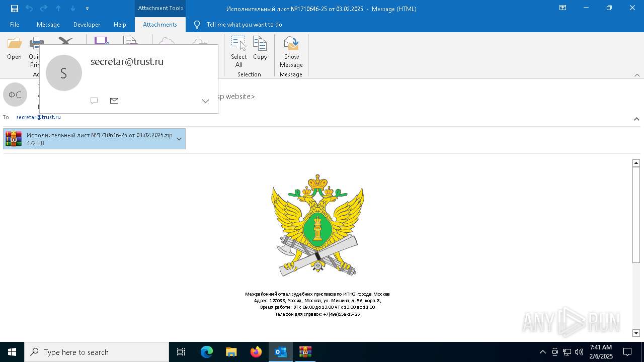
Task: Open the notification center icon
Action: click(x=627, y=352)
